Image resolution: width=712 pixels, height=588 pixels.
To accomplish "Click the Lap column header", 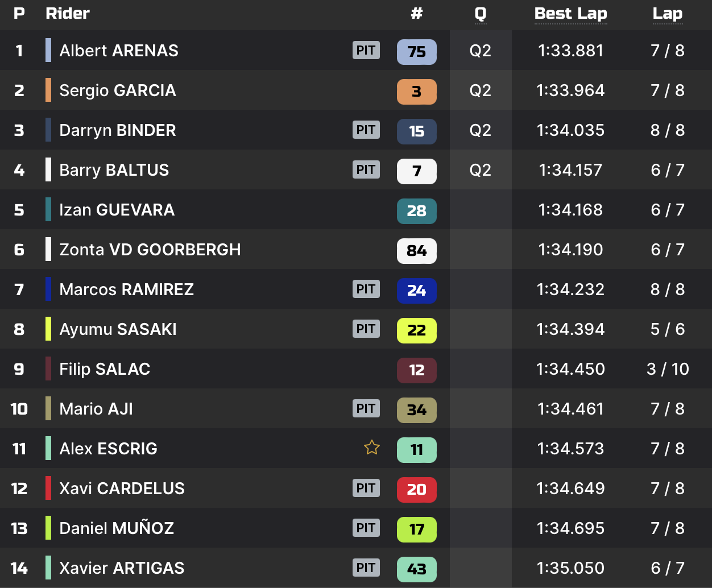I will point(667,14).
